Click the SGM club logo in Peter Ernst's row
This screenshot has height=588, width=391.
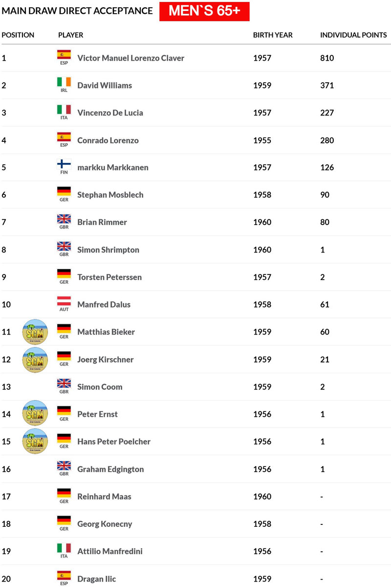pos(35,414)
